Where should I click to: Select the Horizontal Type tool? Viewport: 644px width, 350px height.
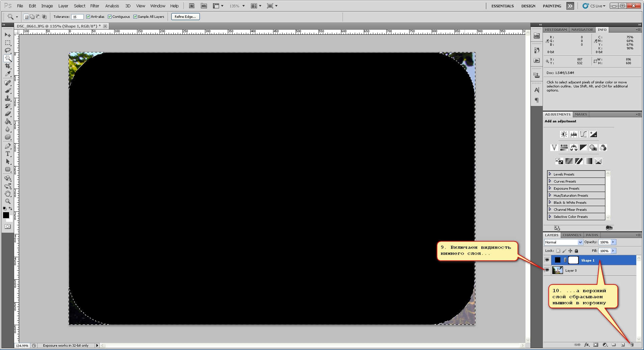click(8, 154)
